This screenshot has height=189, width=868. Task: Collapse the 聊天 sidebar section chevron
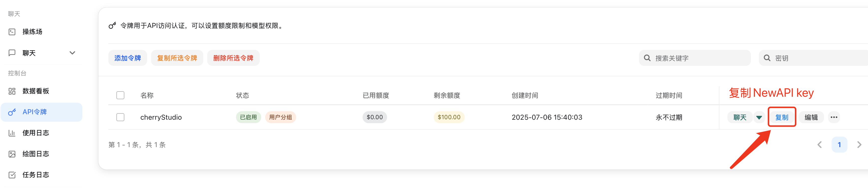pos(72,53)
